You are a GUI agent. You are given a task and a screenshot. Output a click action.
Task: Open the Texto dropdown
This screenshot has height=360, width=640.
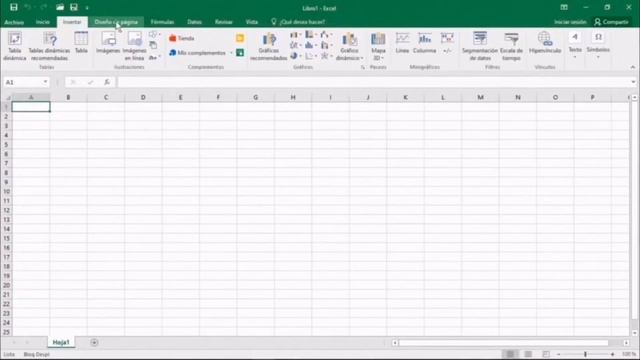coord(575,46)
